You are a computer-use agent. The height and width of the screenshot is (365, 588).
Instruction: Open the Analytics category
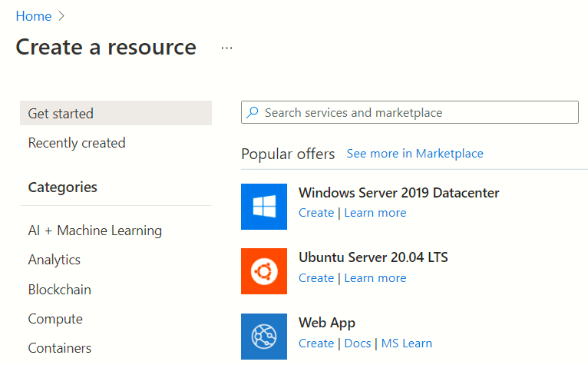[x=55, y=260]
